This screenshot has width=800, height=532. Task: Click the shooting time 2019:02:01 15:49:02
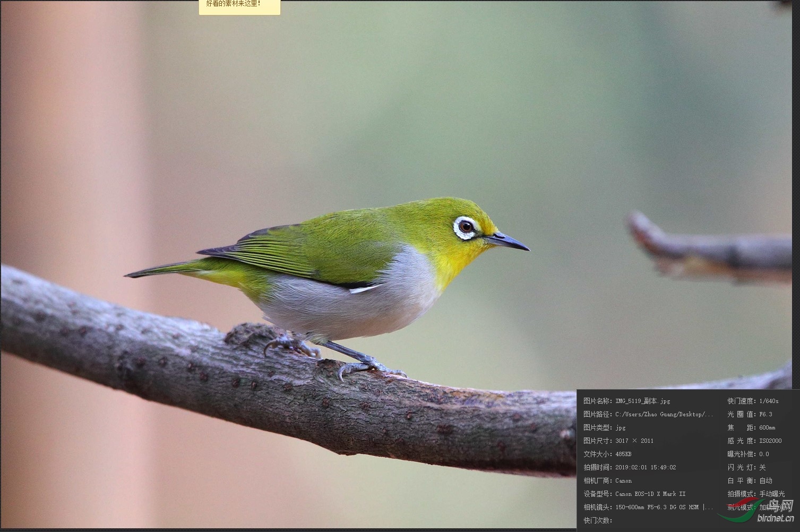(x=646, y=467)
